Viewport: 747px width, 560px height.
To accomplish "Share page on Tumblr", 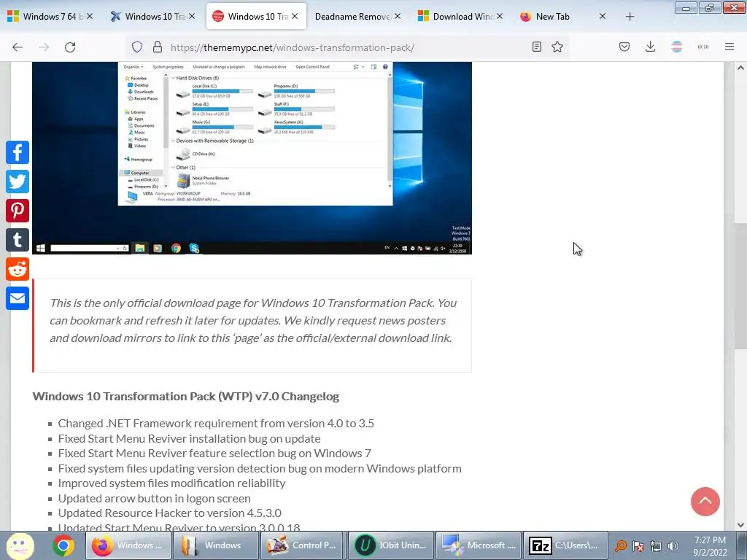I will point(18,239).
